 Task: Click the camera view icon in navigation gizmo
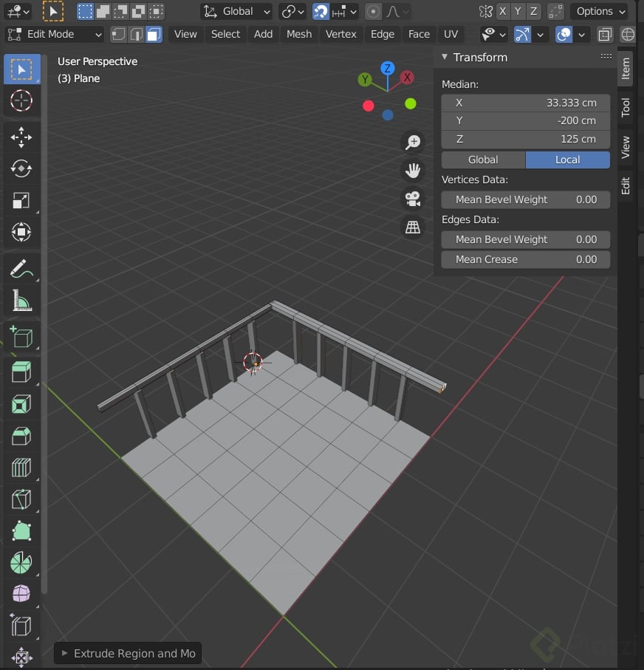click(413, 198)
